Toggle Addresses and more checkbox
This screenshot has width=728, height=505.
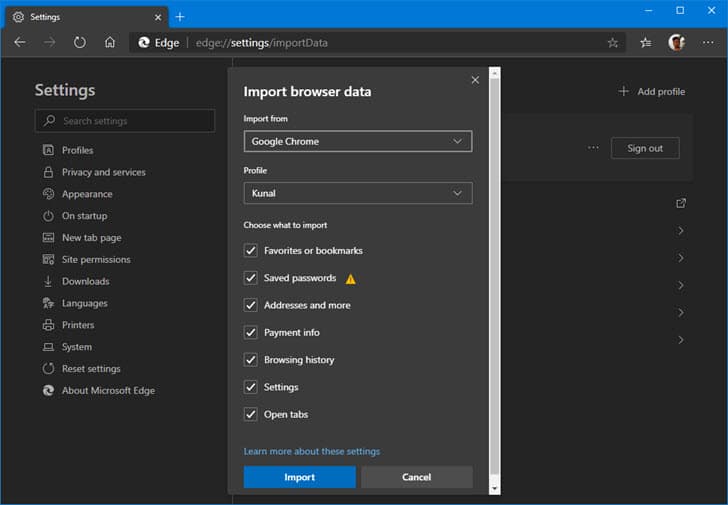tap(251, 305)
